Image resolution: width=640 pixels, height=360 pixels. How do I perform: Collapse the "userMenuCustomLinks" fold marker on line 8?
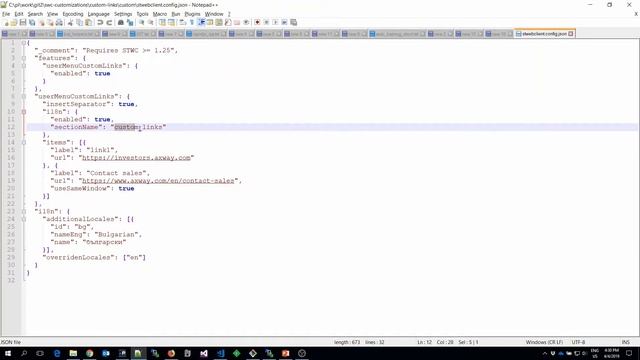click(x=24, y=96)
